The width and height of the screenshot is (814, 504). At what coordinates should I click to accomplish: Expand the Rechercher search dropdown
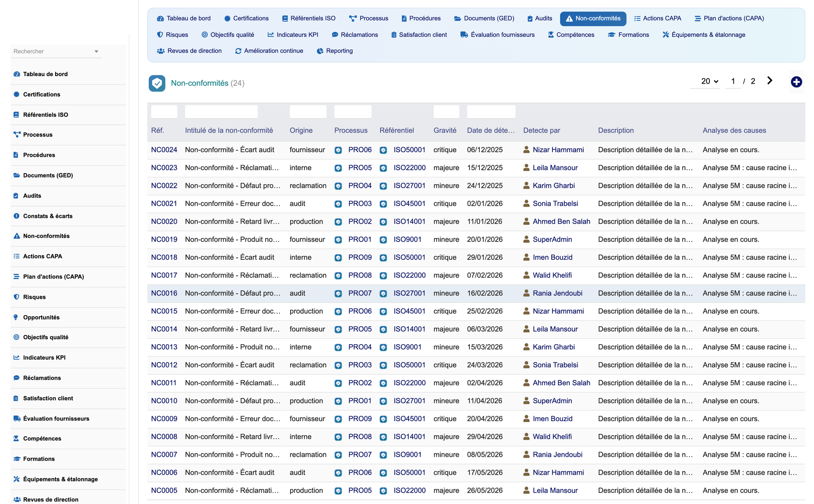[96, 51]
